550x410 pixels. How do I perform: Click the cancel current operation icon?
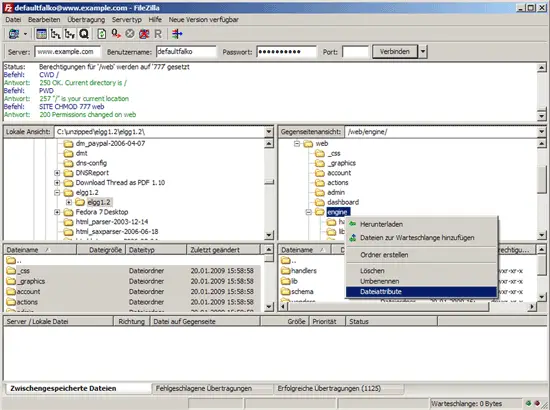click(130, 34)
